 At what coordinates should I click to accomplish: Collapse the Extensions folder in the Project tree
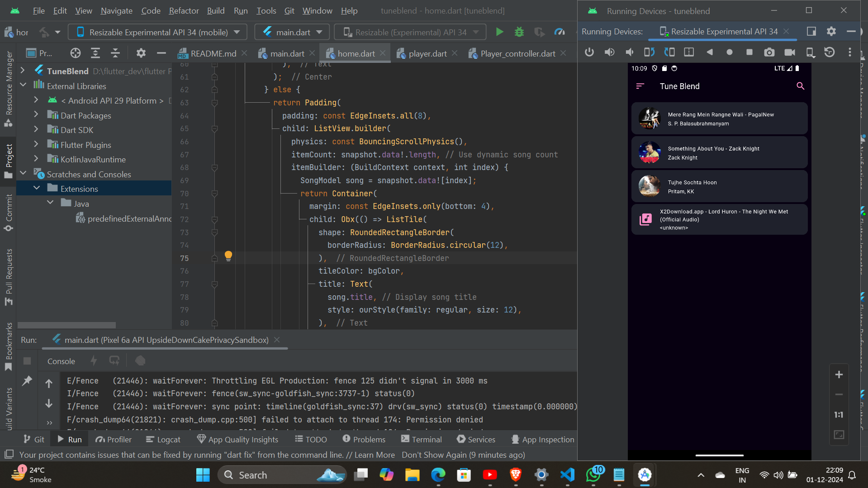[36, 188]
